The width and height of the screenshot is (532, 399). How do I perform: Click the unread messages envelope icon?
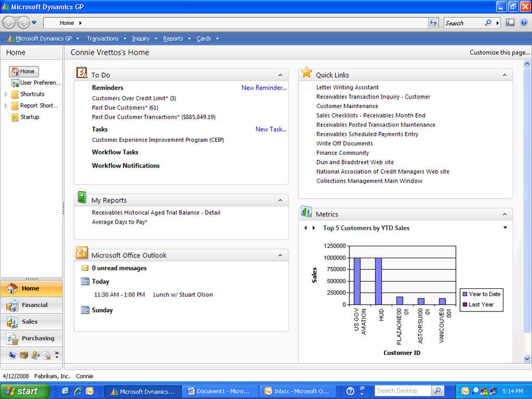point(85,268)
